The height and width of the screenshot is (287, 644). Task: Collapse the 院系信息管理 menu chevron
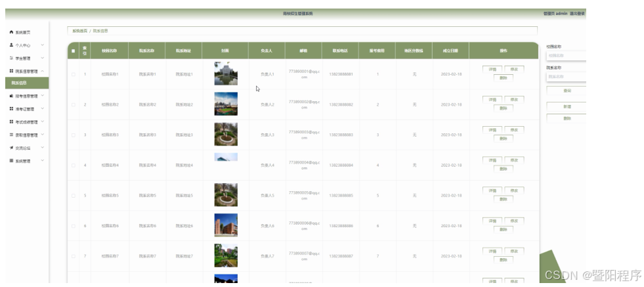(42, 71)
